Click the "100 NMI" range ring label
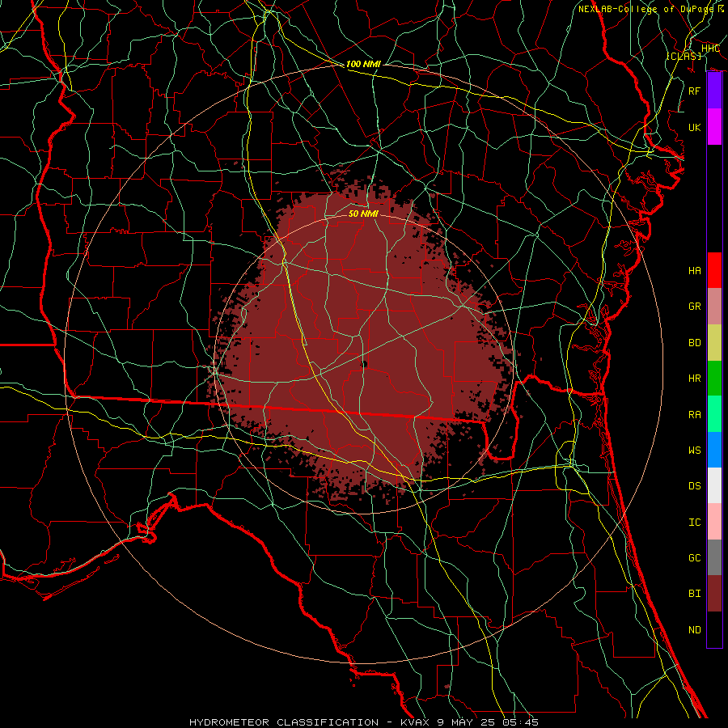Viewport: 728px width, 728px height. click(x=363, y=64)
